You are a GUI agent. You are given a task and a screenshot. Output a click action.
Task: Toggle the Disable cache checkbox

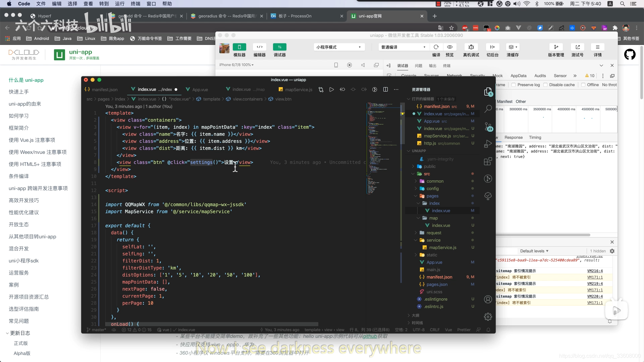click(545, 85)
